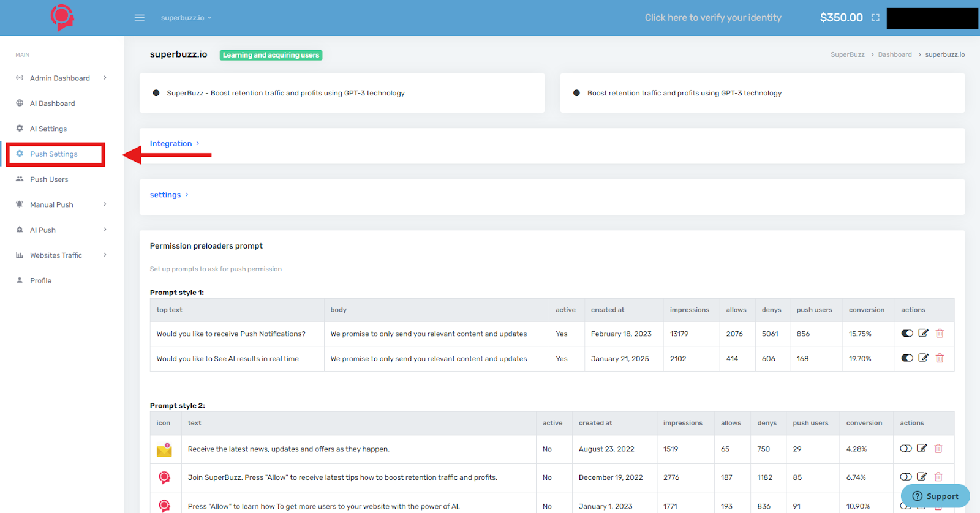Toggle active switch for 'See AI results in real time'
Screen dimensions: 980x513
pyautogui.click(x=907, y=358)
